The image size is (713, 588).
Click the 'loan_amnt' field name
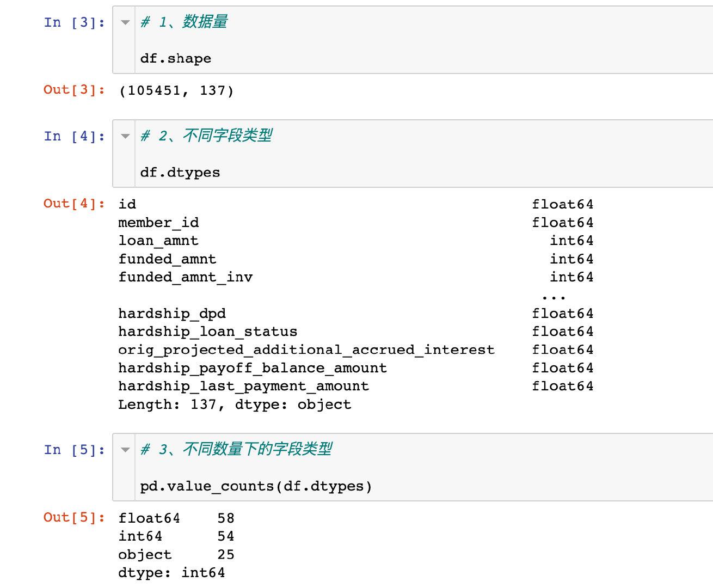pos(158,241)
